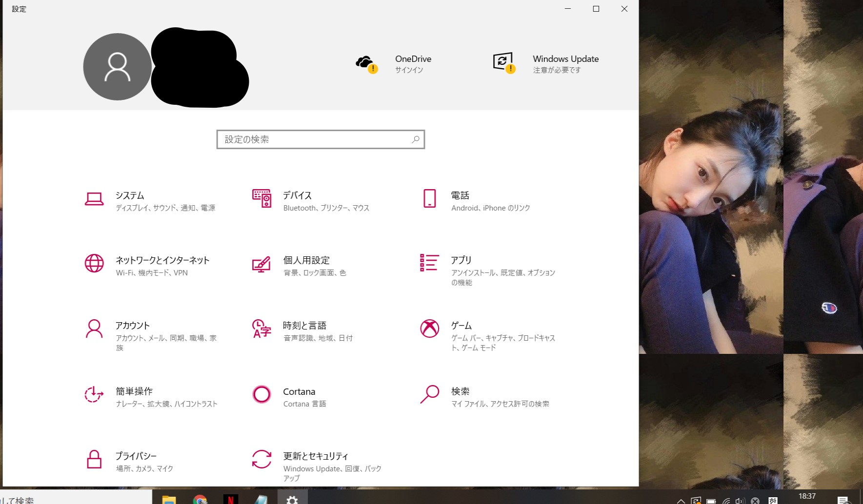The width and height of the screenshot is (863, 504).
Task: Open the アプリ (Apps) list icon
Action: coord(429,263)
